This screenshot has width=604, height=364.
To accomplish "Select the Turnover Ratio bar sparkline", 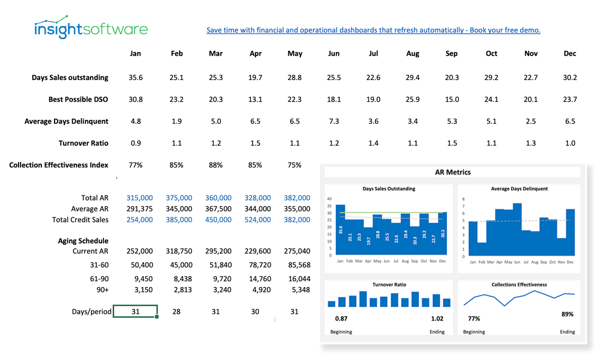I will 389,299.
